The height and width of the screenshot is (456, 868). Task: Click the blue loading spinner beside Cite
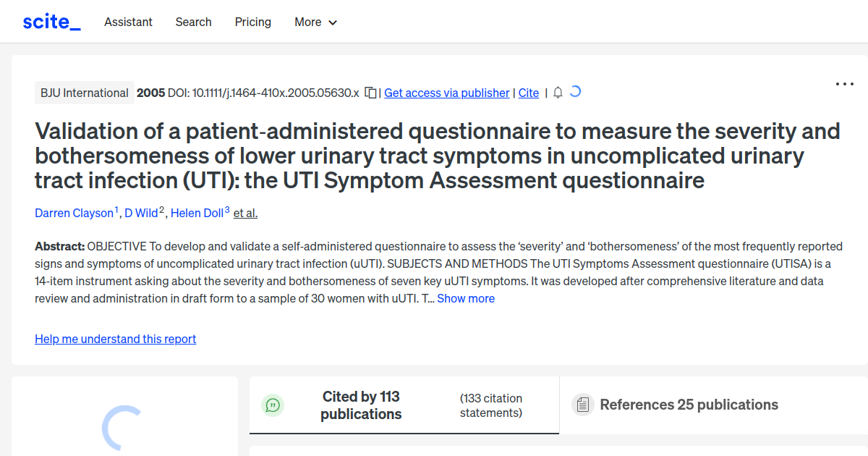(x=574, y=92)
